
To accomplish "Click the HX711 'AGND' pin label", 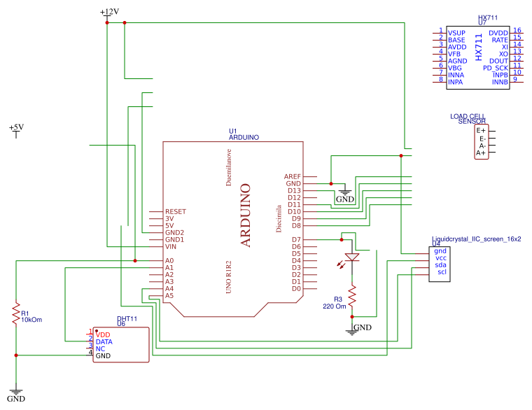I will (x=457, y=62).
